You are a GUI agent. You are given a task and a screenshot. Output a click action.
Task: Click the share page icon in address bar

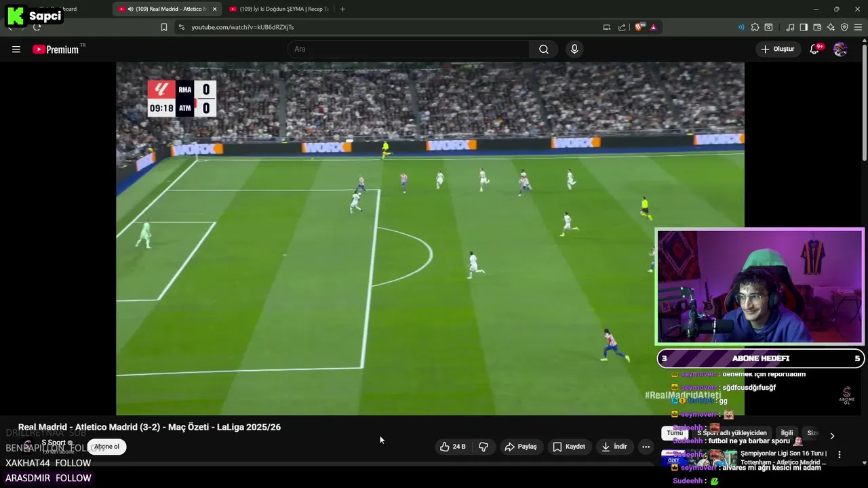point(622,27)
